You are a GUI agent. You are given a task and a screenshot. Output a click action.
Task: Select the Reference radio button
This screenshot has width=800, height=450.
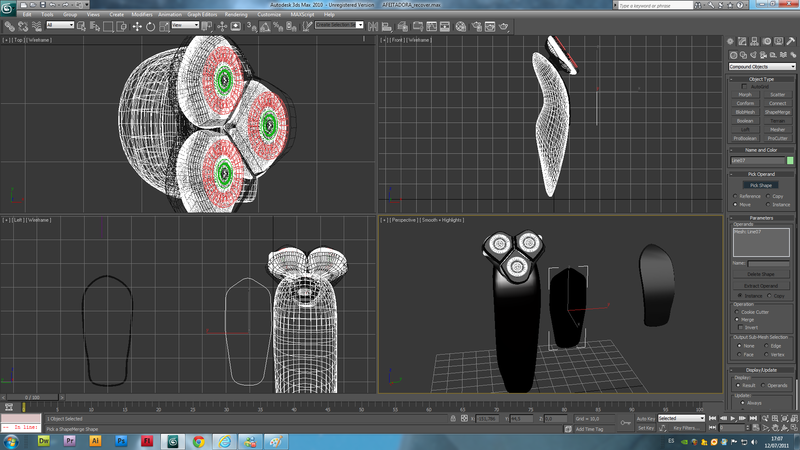(735, 196)
